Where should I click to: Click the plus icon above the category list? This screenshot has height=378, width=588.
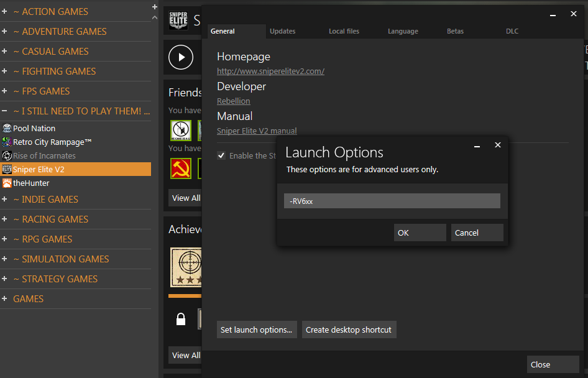click(155, 7)
